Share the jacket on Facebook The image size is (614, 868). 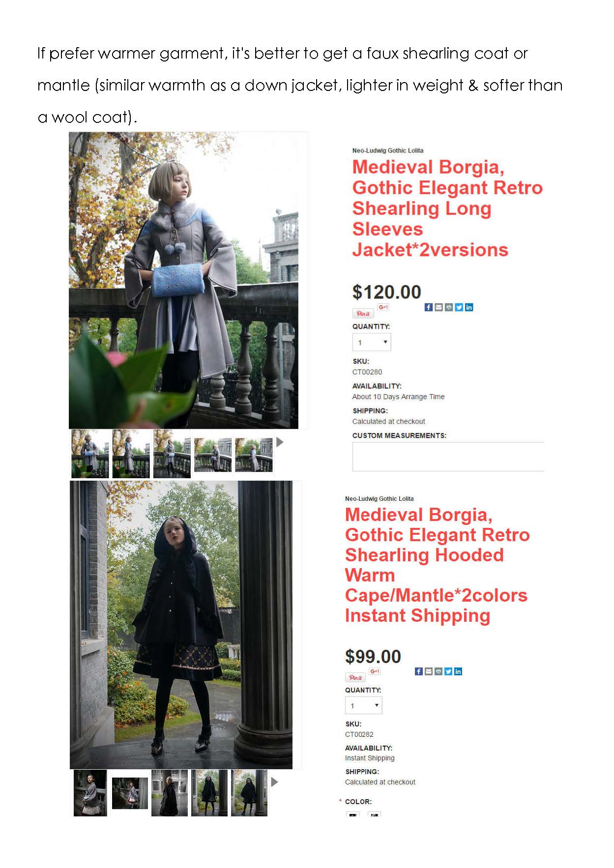(429, 307)
